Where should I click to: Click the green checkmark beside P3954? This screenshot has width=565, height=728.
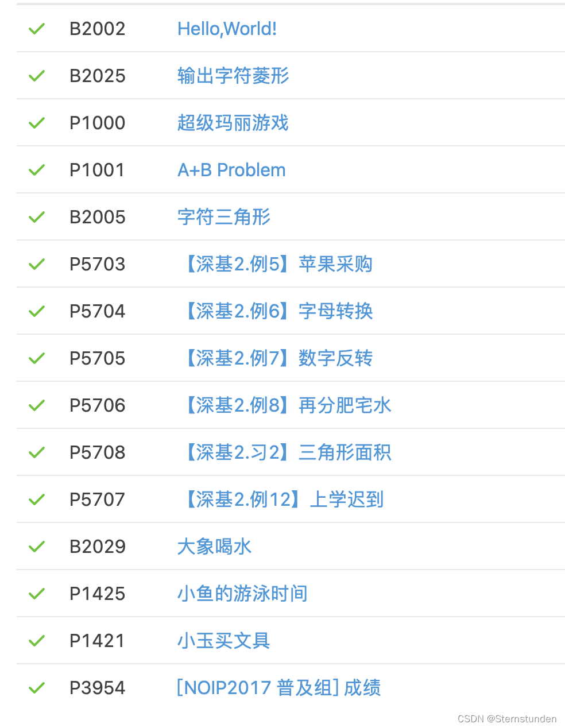pyautogui.click(x=37, y=688)
